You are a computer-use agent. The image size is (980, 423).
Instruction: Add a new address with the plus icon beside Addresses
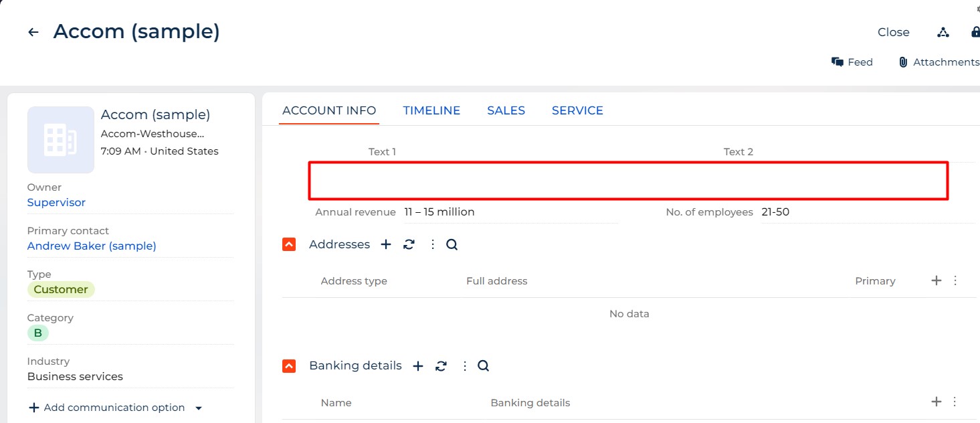[386, 244]
